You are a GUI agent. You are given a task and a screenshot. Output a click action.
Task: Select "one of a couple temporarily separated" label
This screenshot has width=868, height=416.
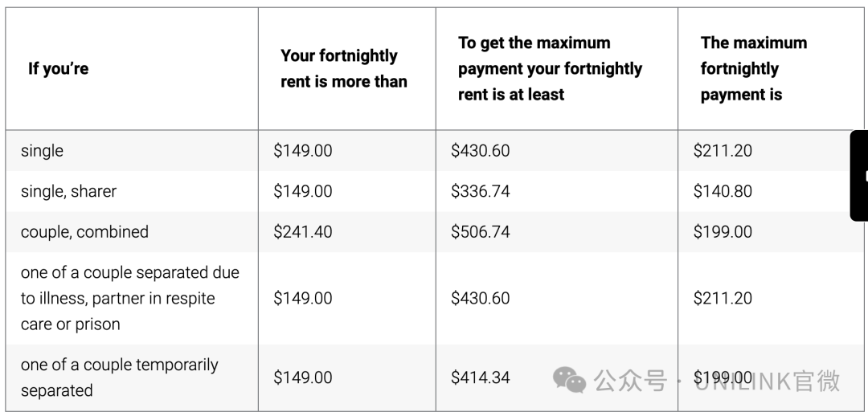[119, 377]
